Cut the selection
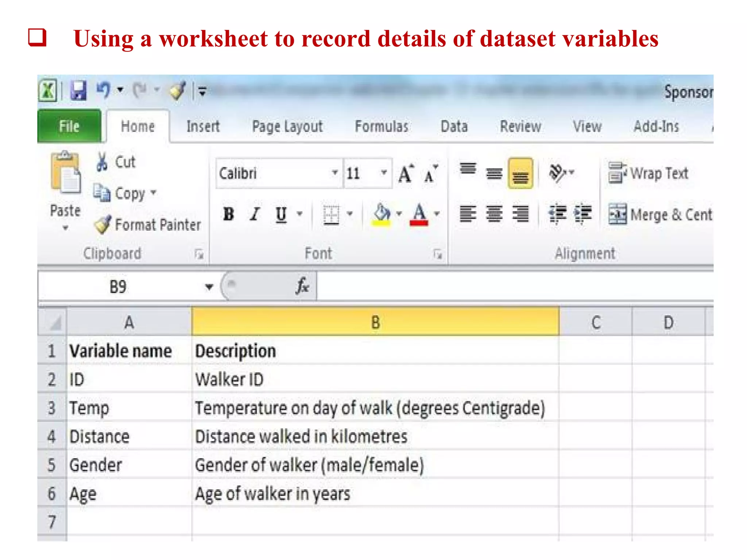747x560 pixels. coord(115,162)
